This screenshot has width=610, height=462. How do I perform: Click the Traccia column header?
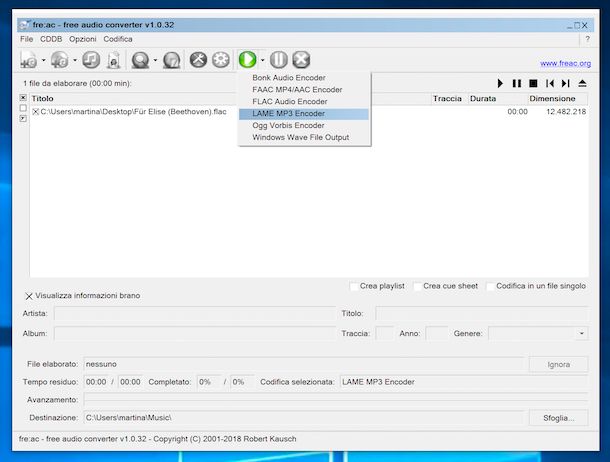pos(449,98)
